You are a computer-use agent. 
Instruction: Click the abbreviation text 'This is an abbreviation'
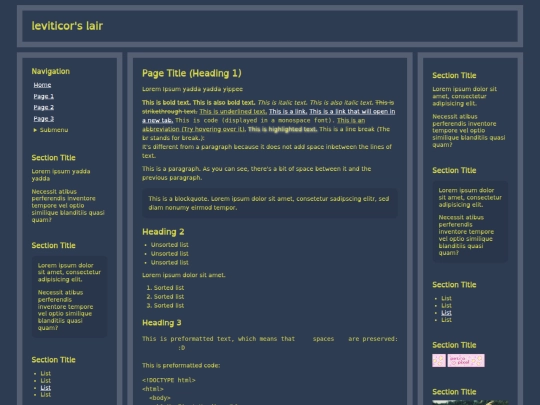tap(351, 120)
